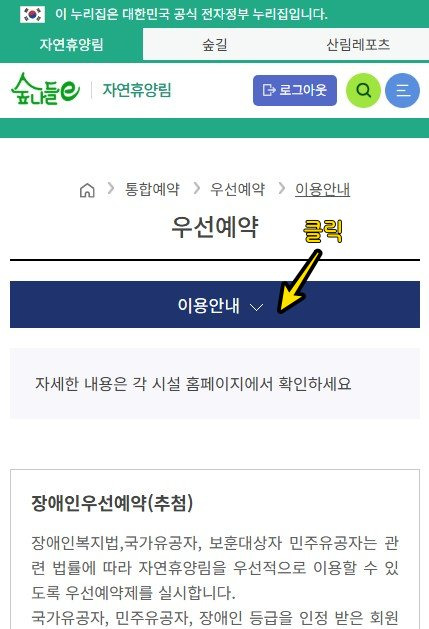The height and width of the screenshot is (629, 429).
Task: Open search with the green magnifier icon
Action: [363, 90]
